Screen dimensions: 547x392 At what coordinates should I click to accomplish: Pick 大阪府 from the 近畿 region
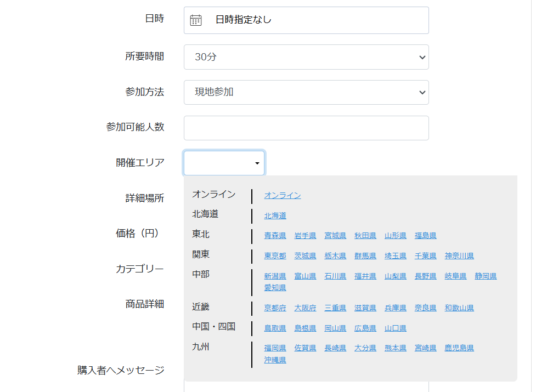pyautogui.click(x=305, y=308)
